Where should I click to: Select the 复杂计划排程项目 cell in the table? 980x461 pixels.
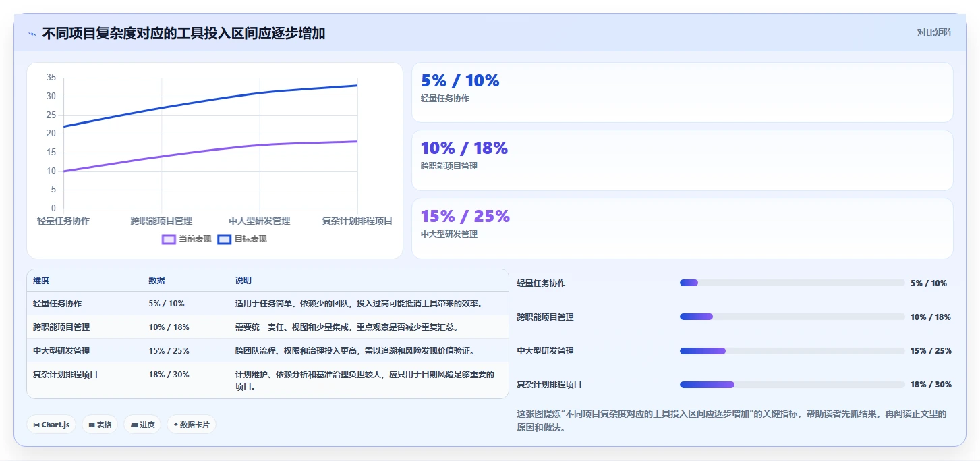pyautogui.click(x=65, y=375)
